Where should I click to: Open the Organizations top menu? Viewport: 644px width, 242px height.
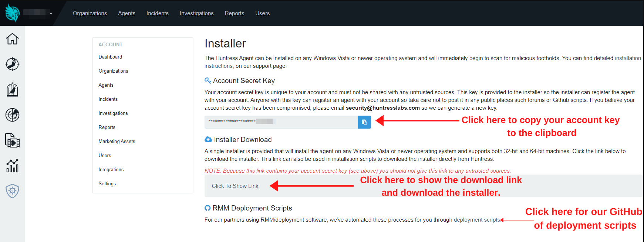click(90, 13)
